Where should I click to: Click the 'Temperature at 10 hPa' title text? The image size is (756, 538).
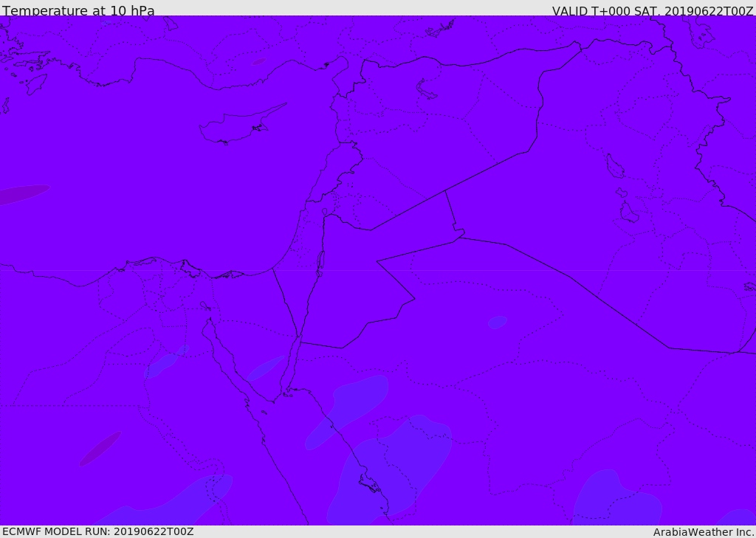[78, 10]
